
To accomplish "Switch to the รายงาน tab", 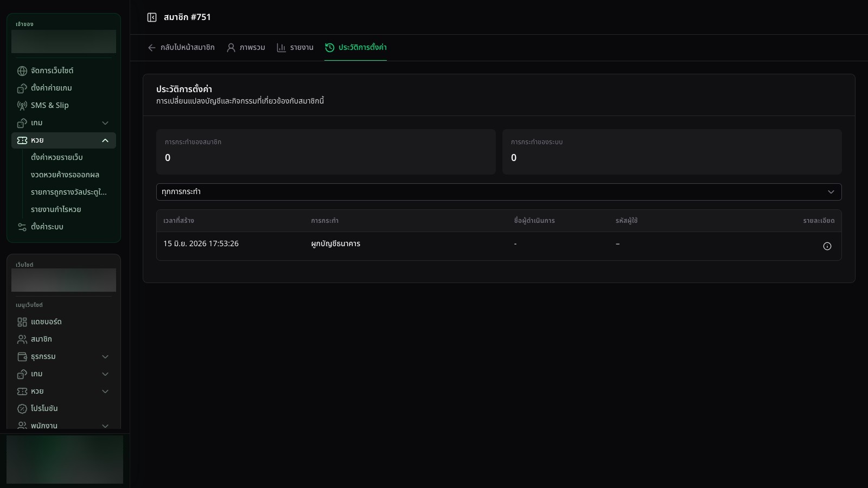I will tap(295, 48).
